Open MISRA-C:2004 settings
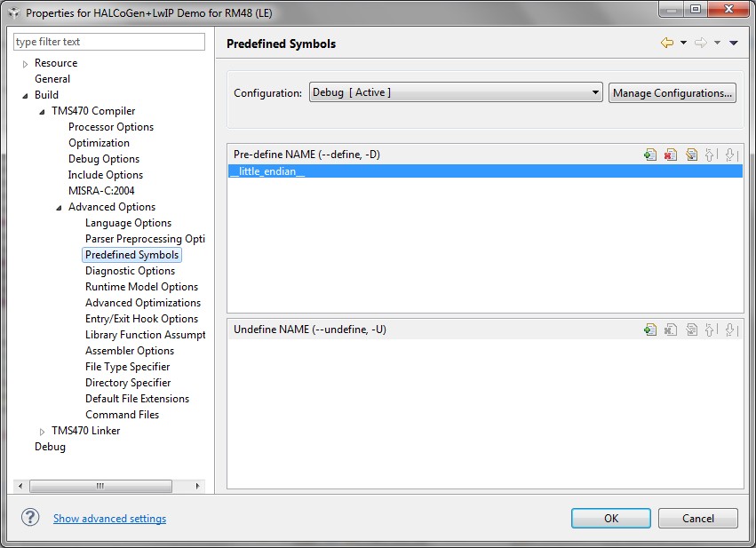Screen dimensions: 756x548 click(101, 190)
